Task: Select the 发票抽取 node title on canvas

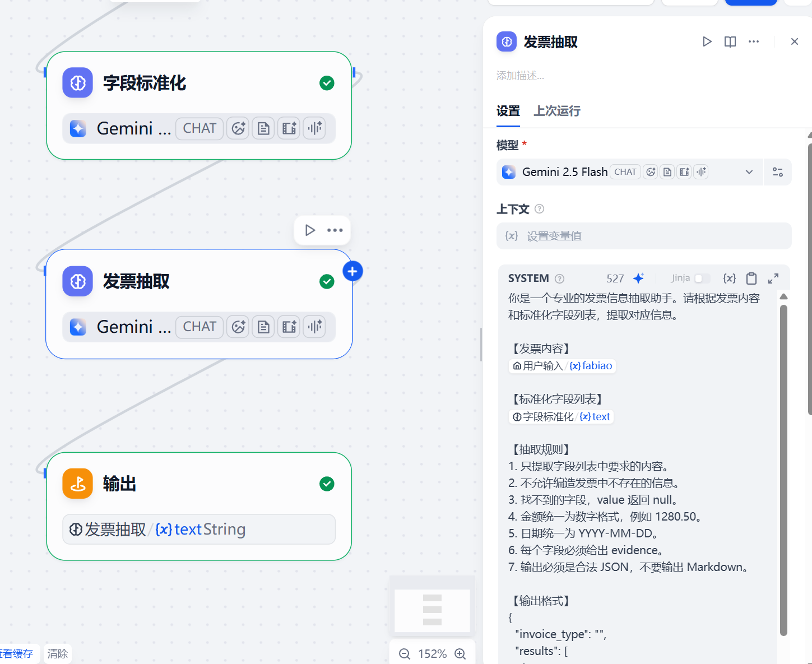Action: [136, 281]
